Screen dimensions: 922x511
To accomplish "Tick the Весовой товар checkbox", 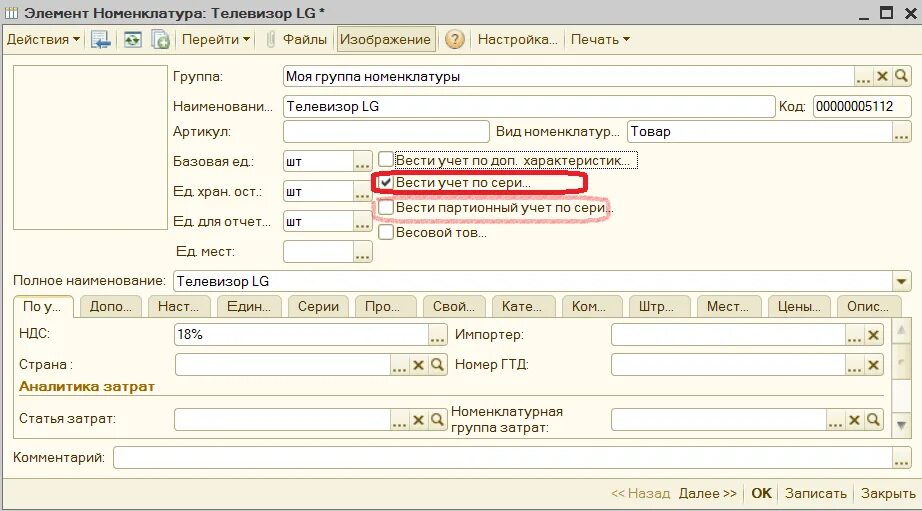I will click(x=386, y=232).
